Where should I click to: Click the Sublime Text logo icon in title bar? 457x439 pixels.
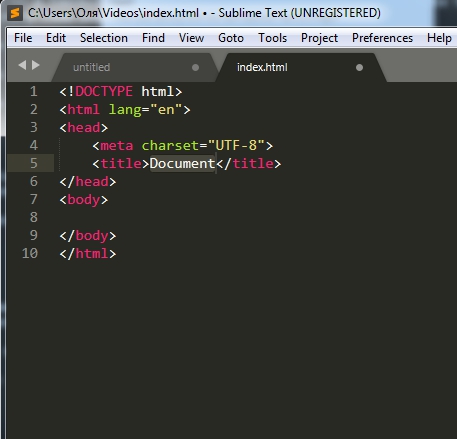tap(15, 13)
